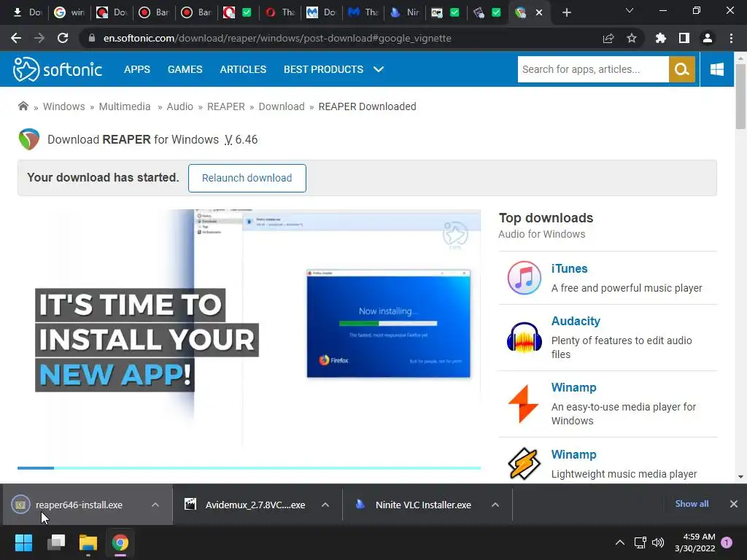The height and width of the screenshot is (560, 747).
Task: Click the classic Winamp icon
Action: tap(524, 463)
